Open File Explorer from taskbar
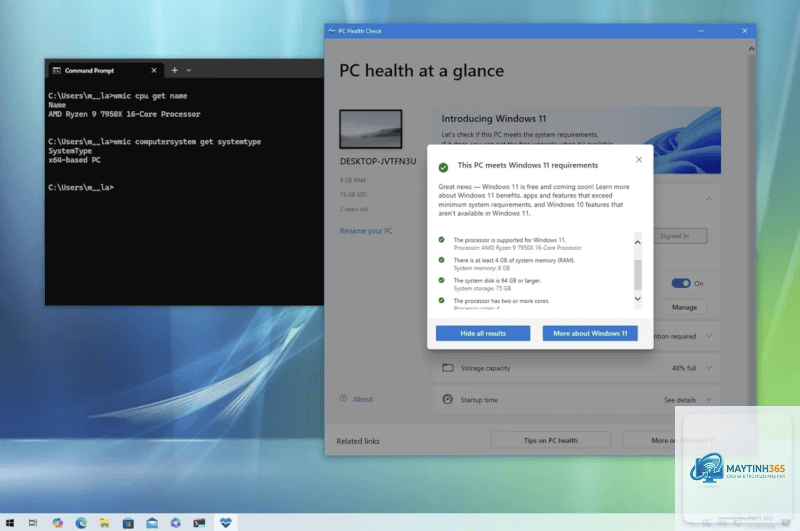Screen dimensions: 800x531 point(105,523)
